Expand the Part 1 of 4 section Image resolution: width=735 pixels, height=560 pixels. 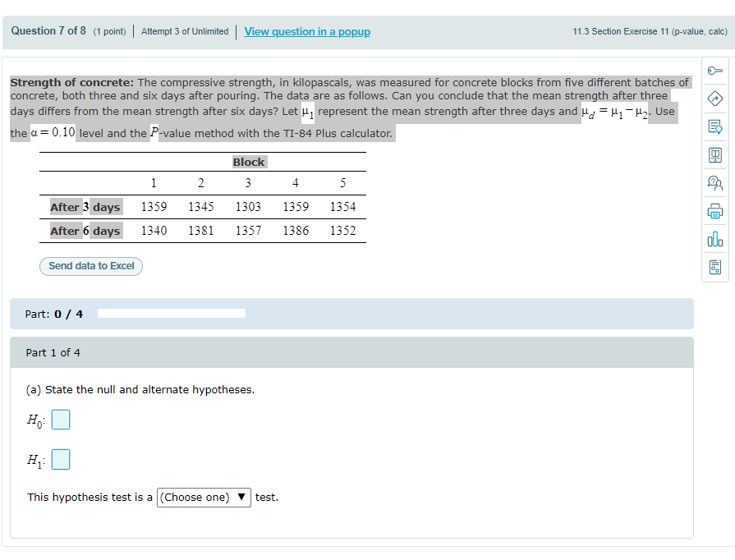point(53,352)
